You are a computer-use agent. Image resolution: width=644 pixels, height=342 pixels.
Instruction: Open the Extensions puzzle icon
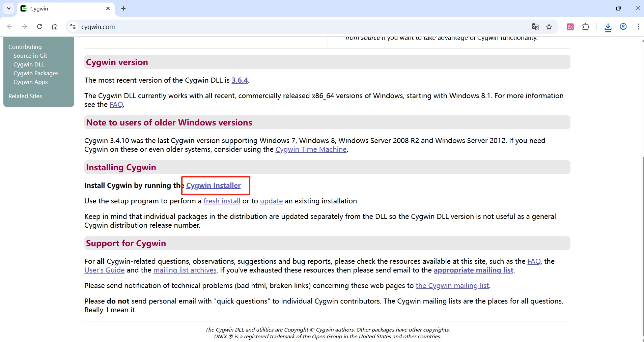[x=586, y=27]
